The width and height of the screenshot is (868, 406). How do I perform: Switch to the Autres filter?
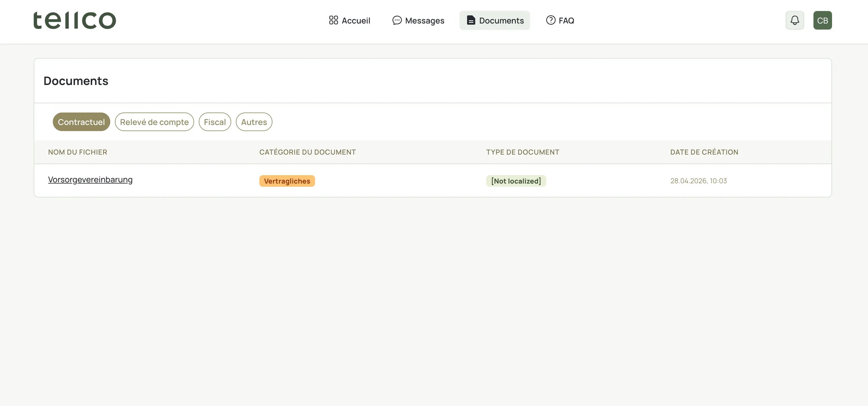pos(254,122)
